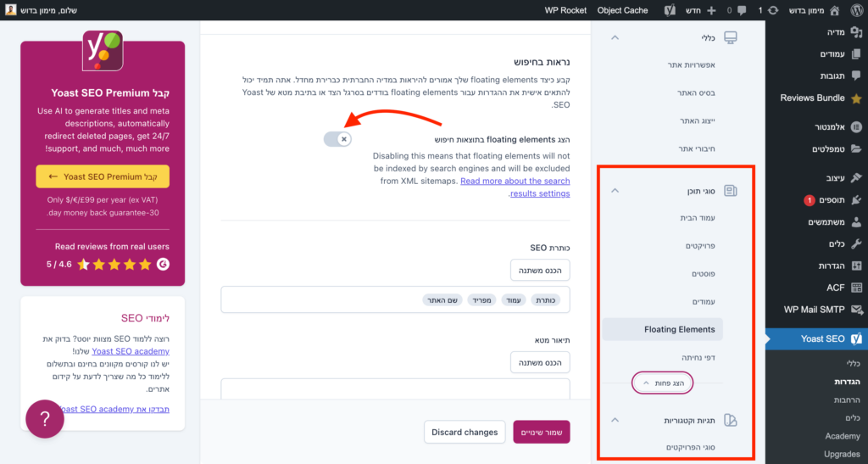Screen dimensions: 868x464
Task: Click the Discard changes button
Action: pyautogui.click(x=465, y=432)
